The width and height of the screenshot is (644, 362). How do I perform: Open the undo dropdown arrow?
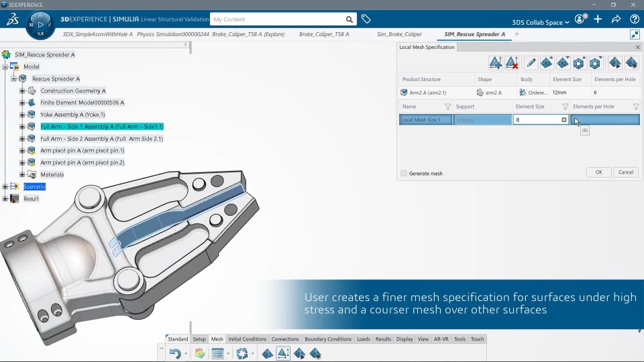point(186,354)
